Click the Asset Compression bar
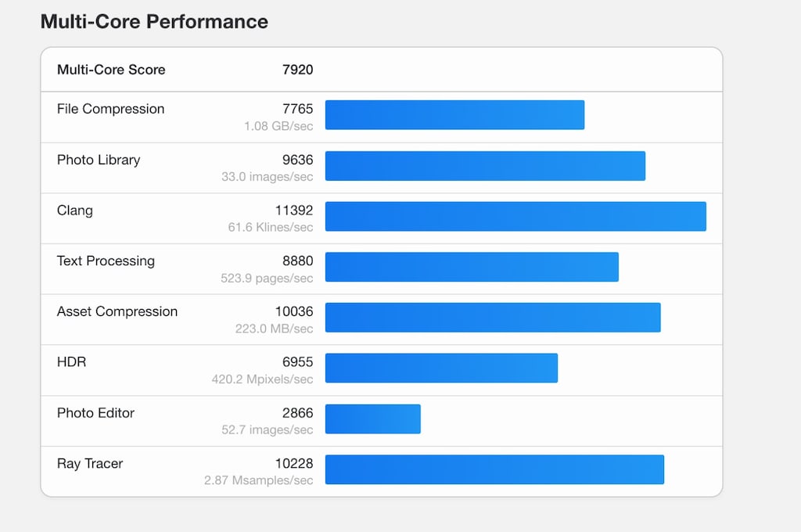 pyautogui.click(x=493, y=318)
